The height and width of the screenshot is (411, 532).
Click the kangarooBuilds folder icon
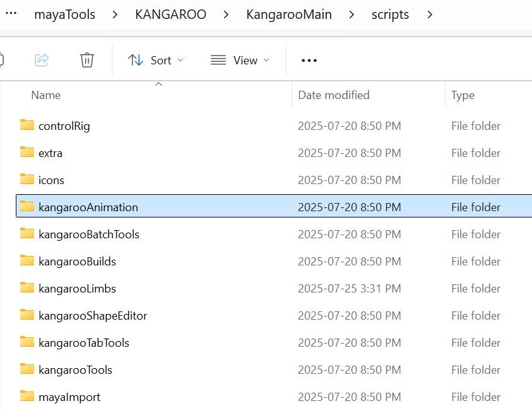click(x=27, y=260)
